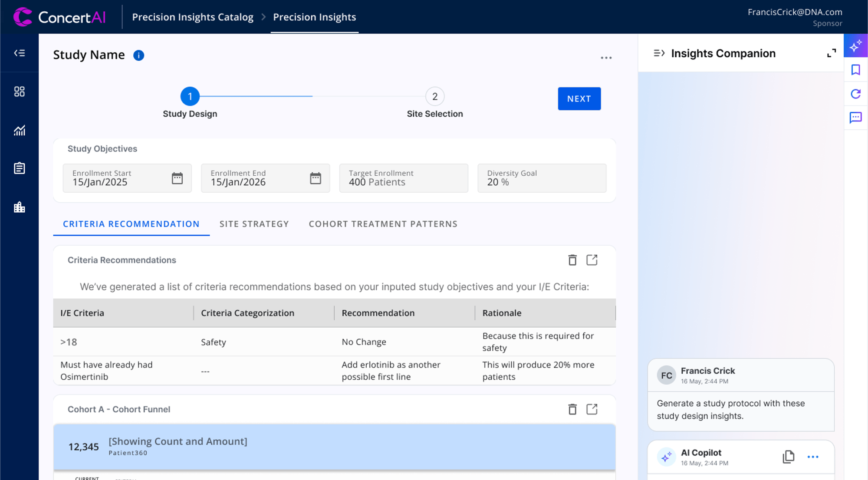Switch to Cohort Treatment Patterns tab
Viewport: 868px width, 480px height.
[x=383, y=224]
